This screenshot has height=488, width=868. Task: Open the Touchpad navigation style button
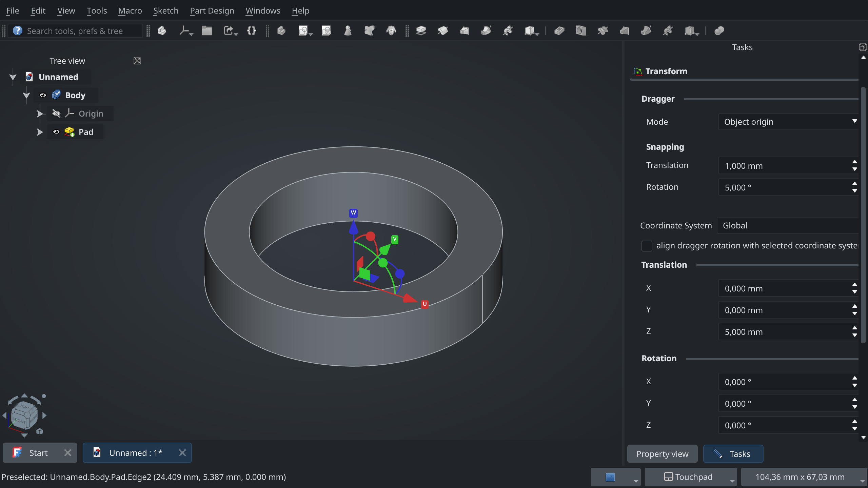[x=690, y=477]
